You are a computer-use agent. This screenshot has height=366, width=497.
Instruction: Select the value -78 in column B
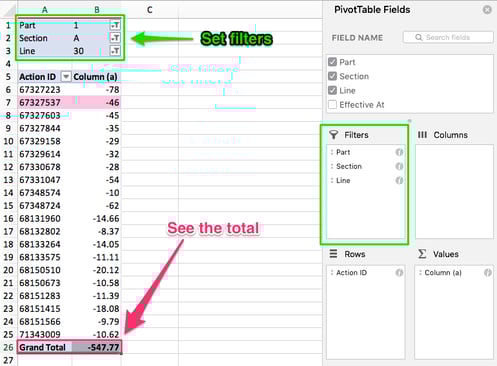(x=97, y=90)
